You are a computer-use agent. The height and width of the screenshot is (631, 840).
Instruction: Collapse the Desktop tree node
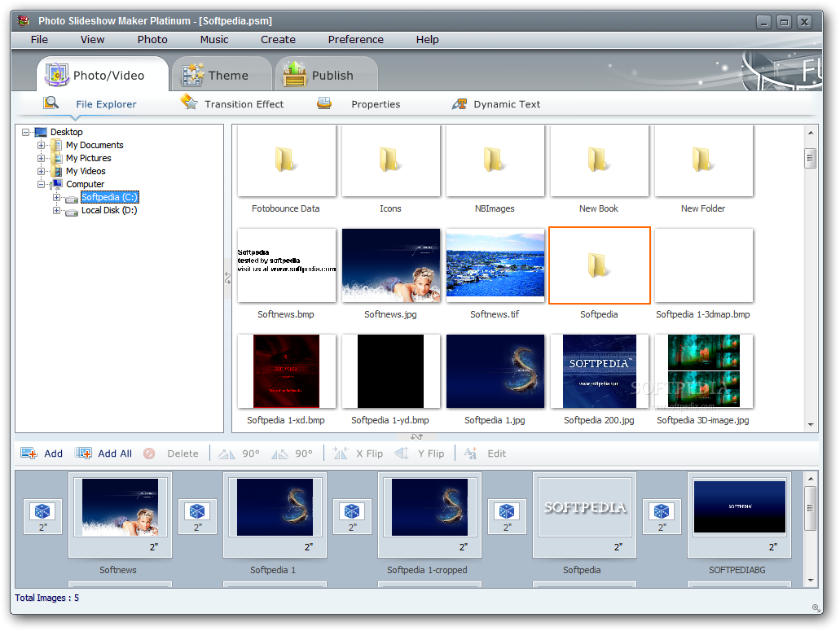[26, 132]
